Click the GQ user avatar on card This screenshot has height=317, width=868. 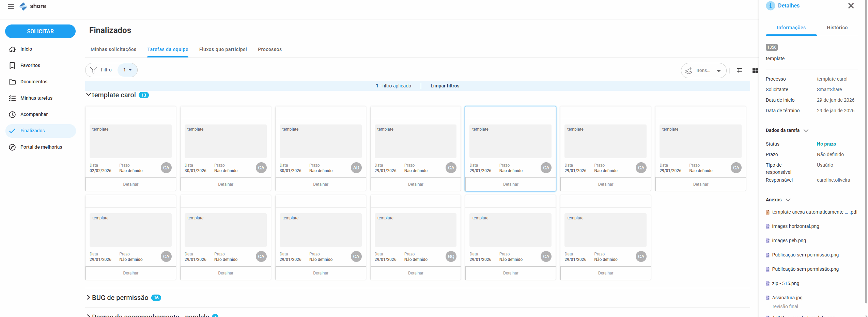[451, 256]
